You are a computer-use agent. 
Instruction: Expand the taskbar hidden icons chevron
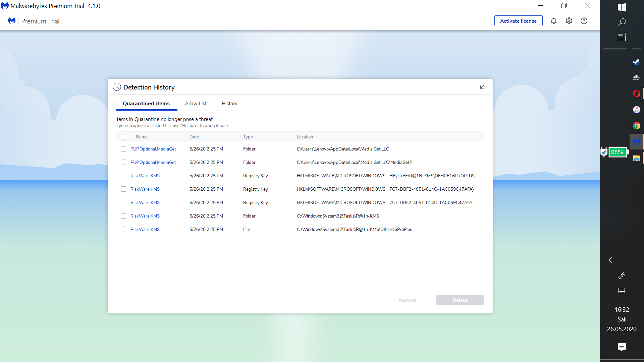pyautogui.click(x=610, y=260)
